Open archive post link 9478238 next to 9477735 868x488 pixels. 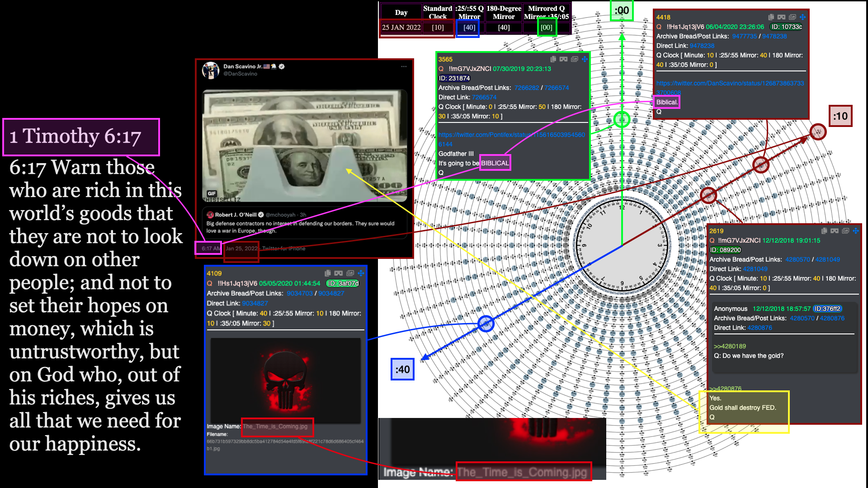coord(774,36)
